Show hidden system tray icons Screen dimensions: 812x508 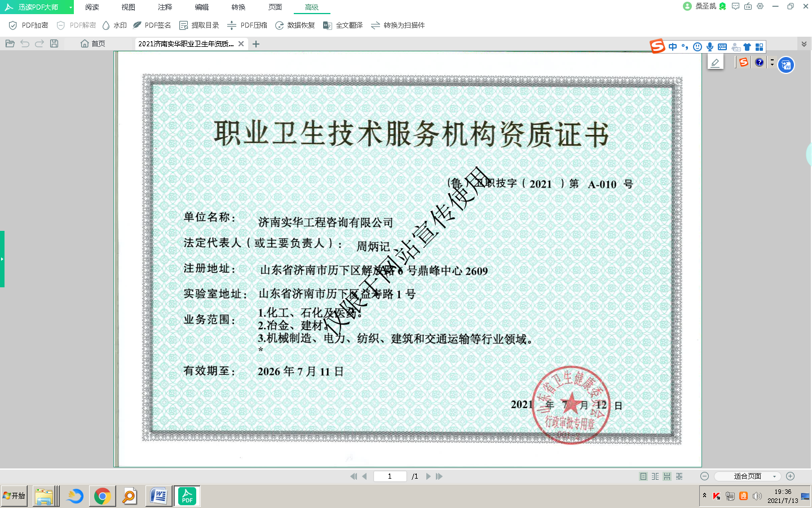[x=704, y=496]
